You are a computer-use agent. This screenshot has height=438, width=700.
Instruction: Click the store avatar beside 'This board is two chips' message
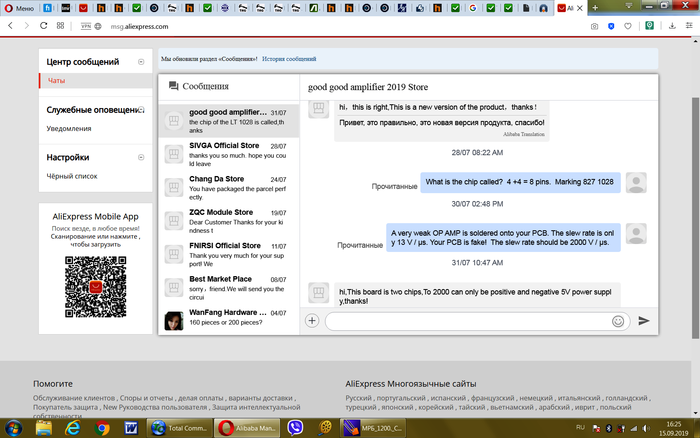coord(319,293)
